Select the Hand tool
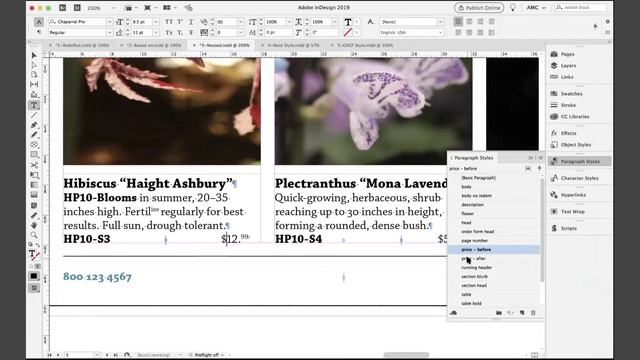Image resolution: width=640 pixels, height=360 pixels. (34, 225)
